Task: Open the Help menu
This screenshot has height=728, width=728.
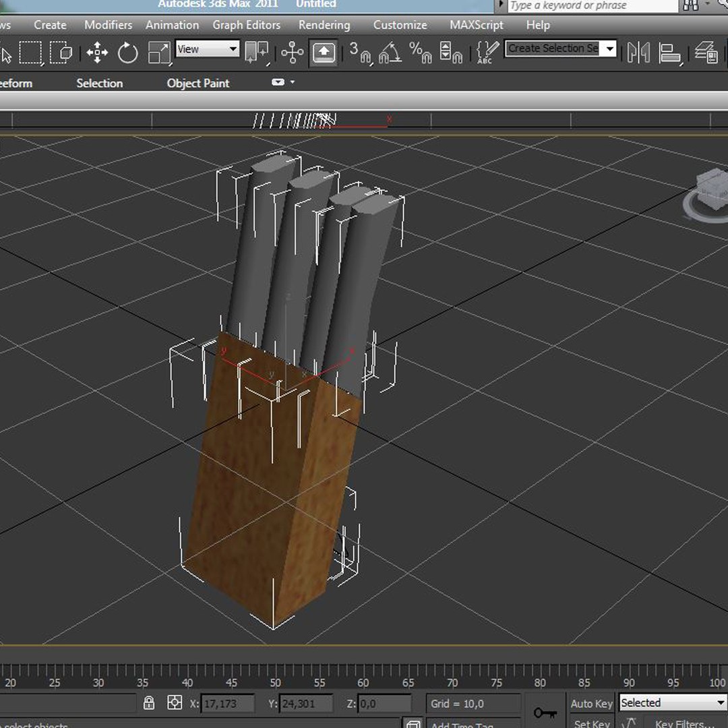Action: (x=538, y=25)
